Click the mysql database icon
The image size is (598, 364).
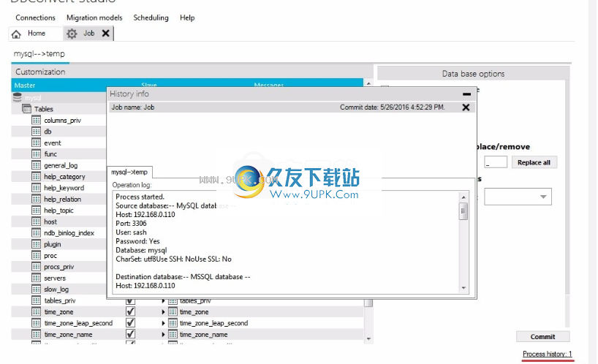18,97
